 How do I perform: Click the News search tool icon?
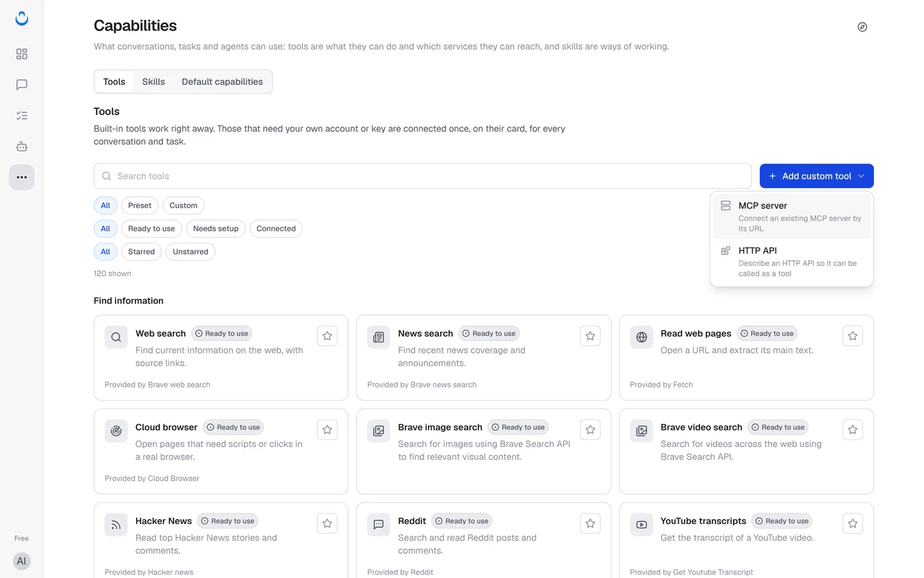pyautogui.click(x=379, y=337)
